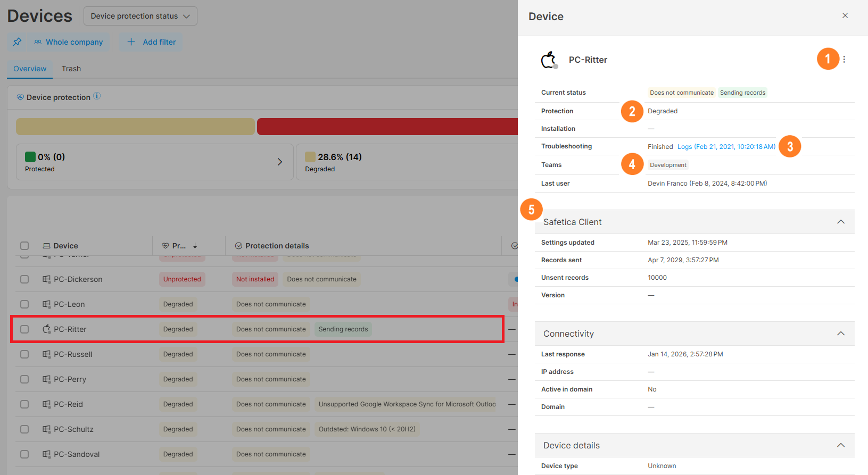Viewport: 868px width, 475px height.
Task: Click the pin filter icon
Action: click(x=17, y=42)
